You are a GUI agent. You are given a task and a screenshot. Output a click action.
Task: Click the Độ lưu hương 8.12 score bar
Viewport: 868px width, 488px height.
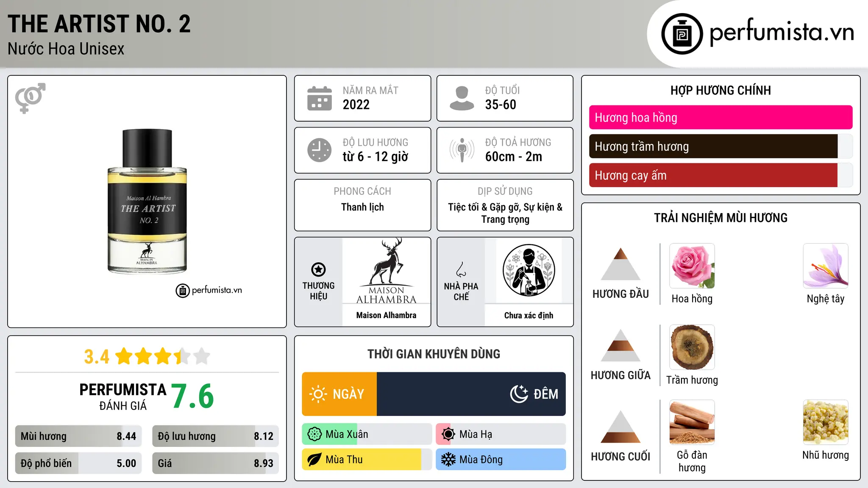pos(216,436)
